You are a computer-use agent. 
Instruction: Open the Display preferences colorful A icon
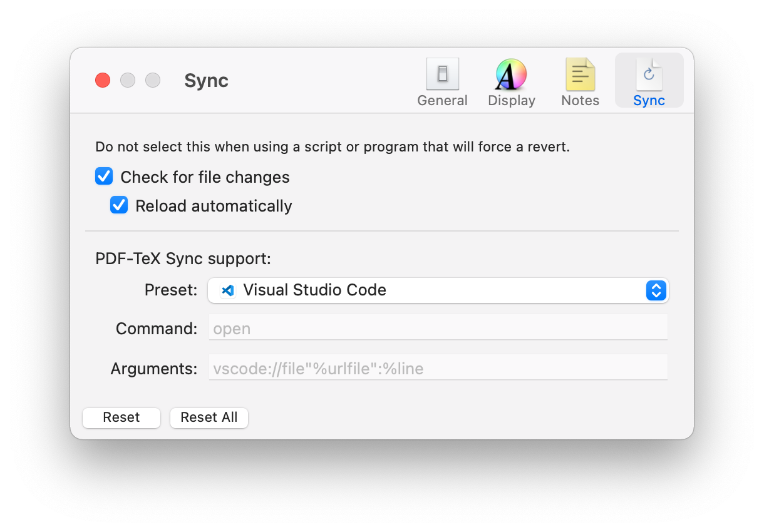(x=511, y=74)
